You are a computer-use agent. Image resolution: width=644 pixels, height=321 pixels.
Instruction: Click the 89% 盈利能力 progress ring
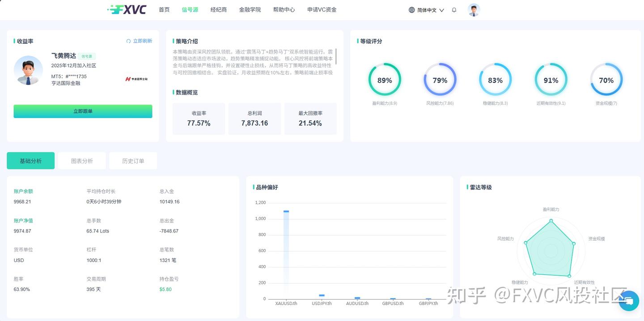tap(385, 80)
